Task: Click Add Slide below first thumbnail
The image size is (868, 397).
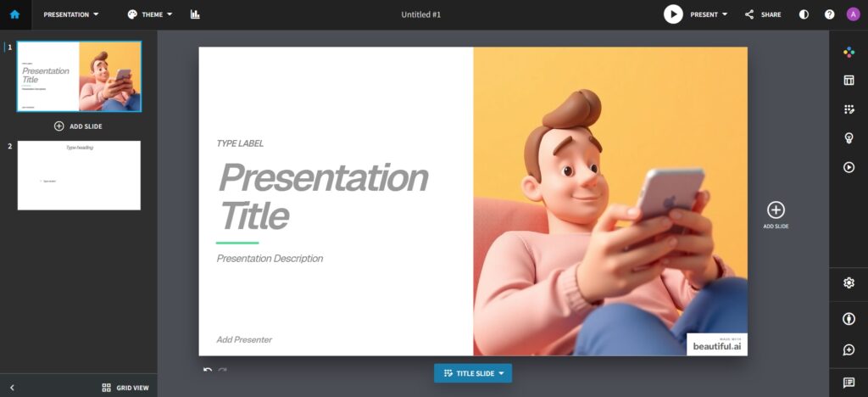Action: [x=78, y=126]
